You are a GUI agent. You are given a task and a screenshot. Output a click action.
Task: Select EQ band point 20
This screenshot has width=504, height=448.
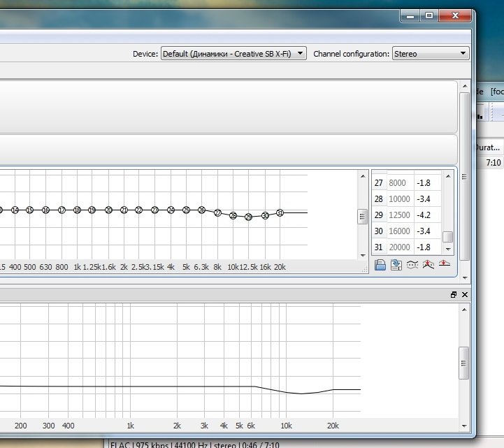coord(108,210)
